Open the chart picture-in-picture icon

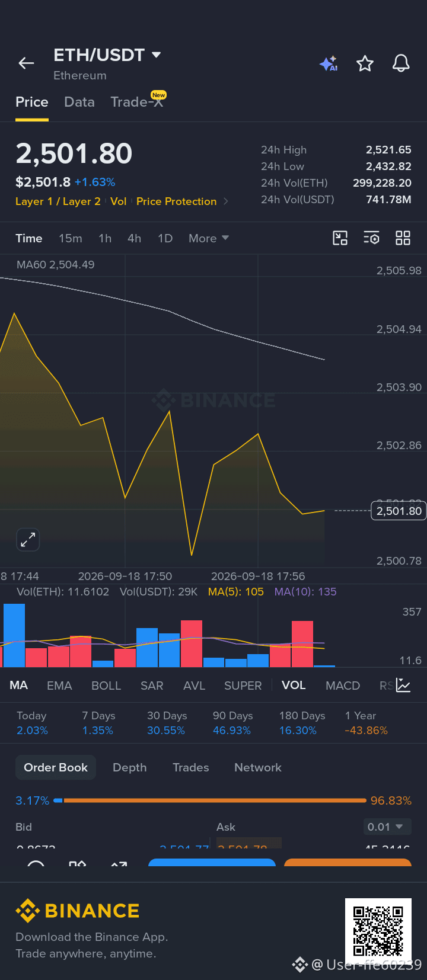click(340, 238)
